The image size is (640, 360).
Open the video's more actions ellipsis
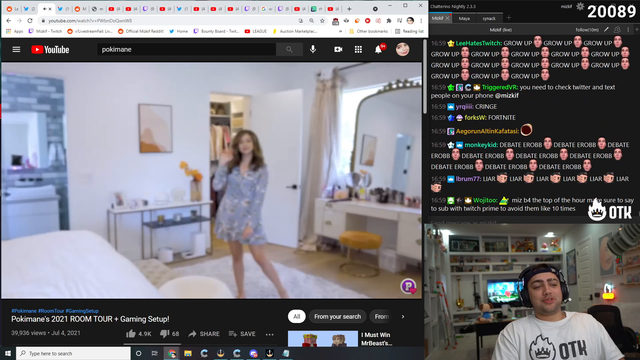269,334
